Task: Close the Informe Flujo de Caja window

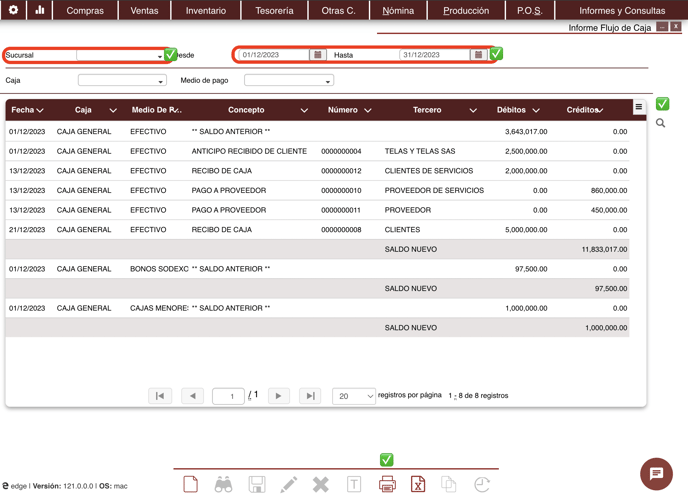Action: pyautogui.click(x=676, y=27)
